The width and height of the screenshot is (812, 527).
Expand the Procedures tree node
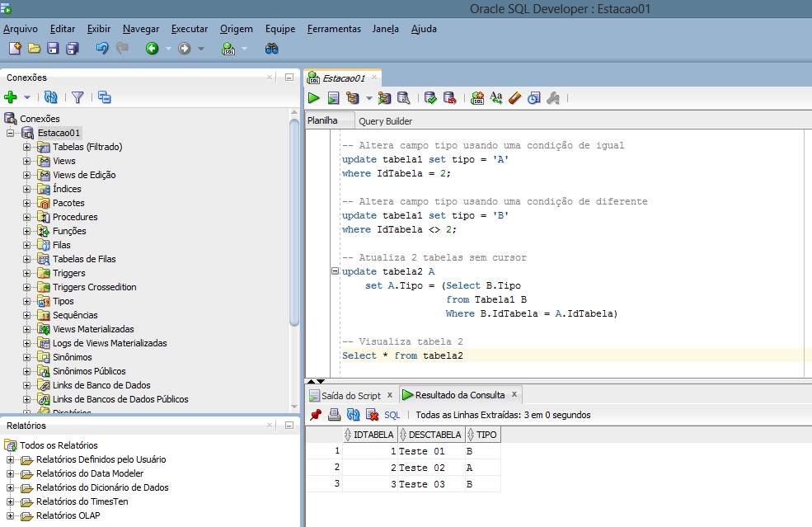(26, 217)
